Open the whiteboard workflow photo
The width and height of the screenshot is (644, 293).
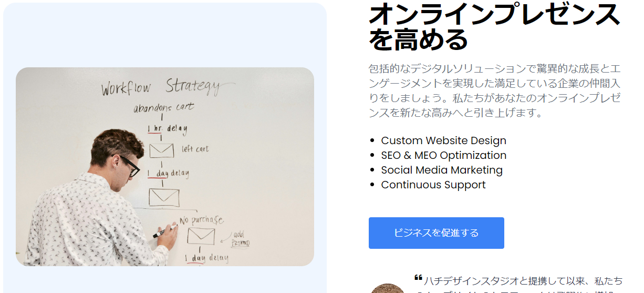point(165,167)
